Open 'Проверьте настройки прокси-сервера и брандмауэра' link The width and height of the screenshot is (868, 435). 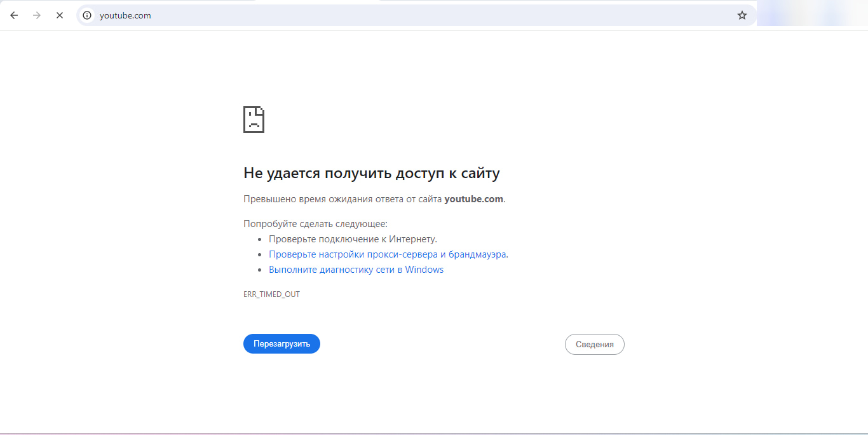388,254
